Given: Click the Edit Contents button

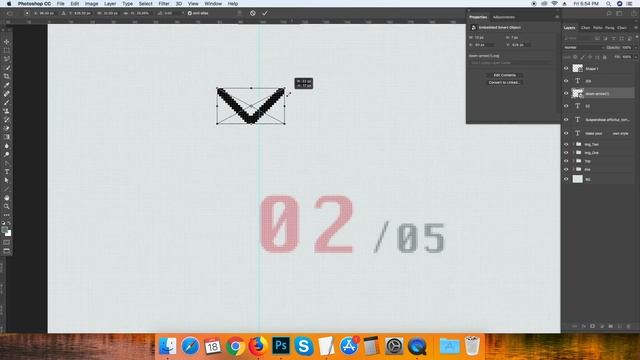Looking at the screenshot, I should (504, 75).
